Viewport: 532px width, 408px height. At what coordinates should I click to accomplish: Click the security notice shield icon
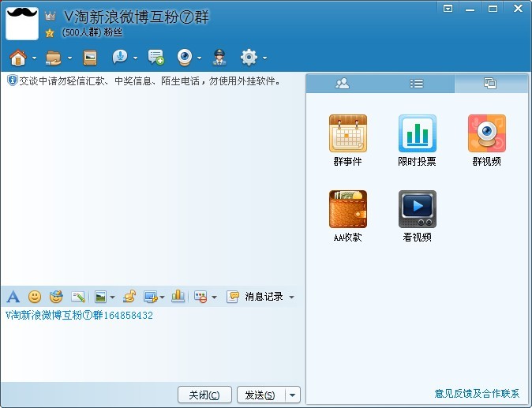(12, 80)
